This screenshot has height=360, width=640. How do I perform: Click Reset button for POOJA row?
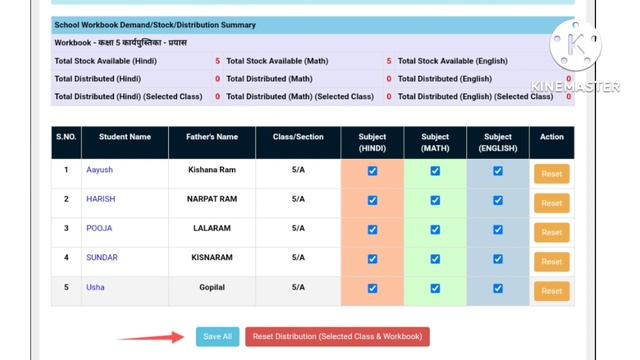pyautogui.click(x=551, y=233)
